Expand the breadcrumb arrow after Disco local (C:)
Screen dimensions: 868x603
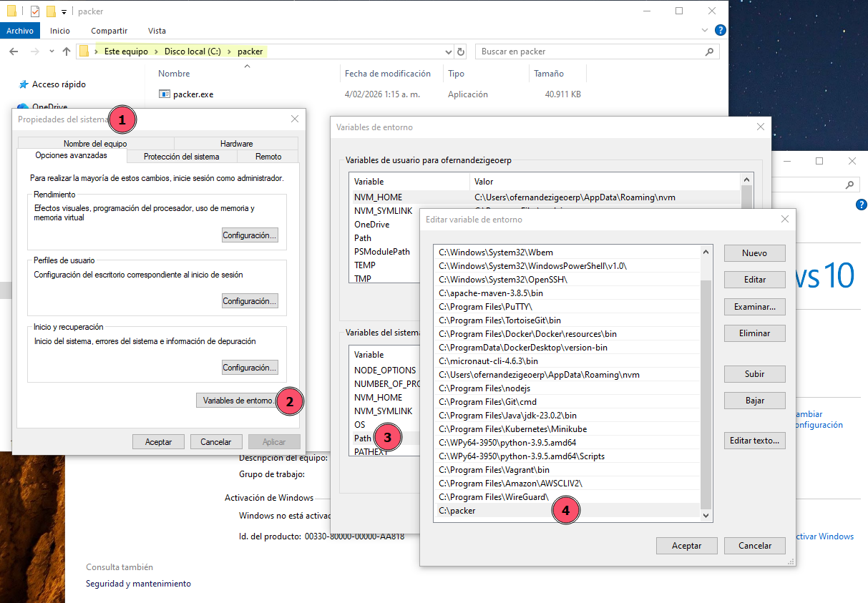(228, 51)
